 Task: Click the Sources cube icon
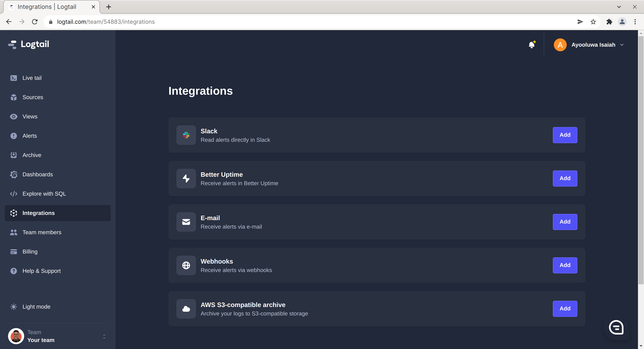pos(14,97)
